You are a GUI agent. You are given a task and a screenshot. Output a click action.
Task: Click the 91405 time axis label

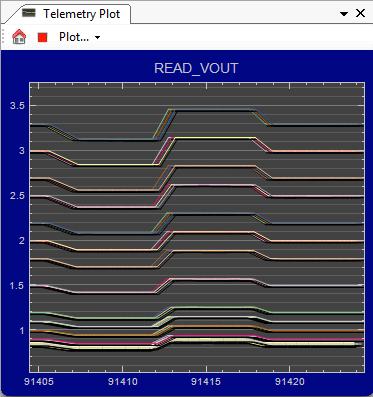(39, 381)
